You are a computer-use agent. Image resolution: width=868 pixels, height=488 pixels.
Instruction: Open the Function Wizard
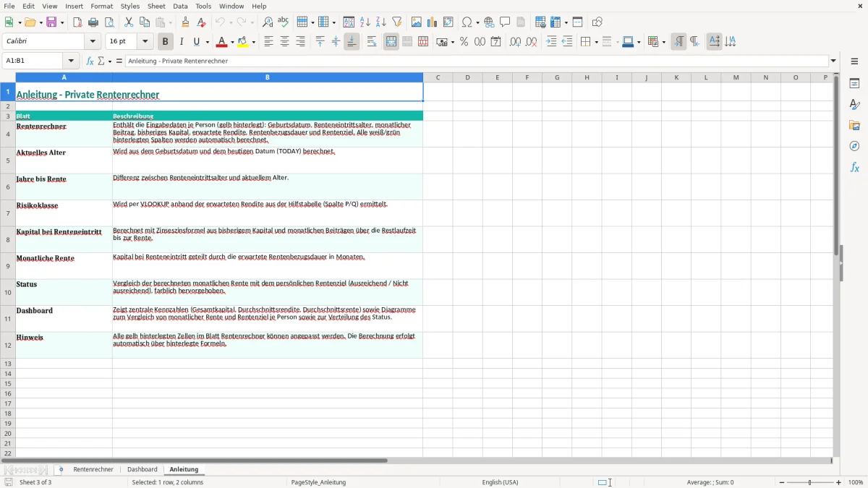90,61
